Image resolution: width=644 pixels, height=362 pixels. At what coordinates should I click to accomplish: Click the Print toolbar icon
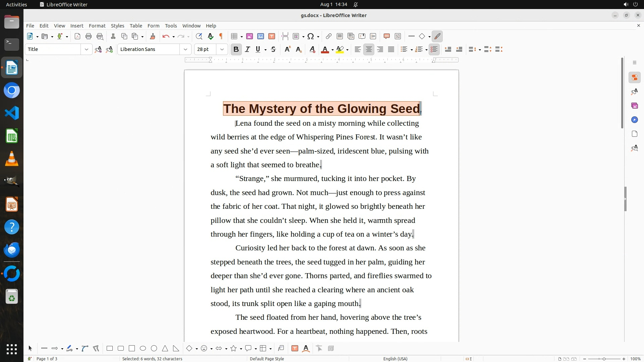[89, 37]
